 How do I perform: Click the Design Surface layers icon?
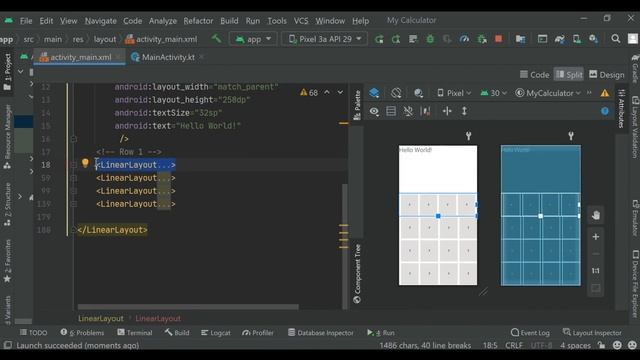(374, 93)
